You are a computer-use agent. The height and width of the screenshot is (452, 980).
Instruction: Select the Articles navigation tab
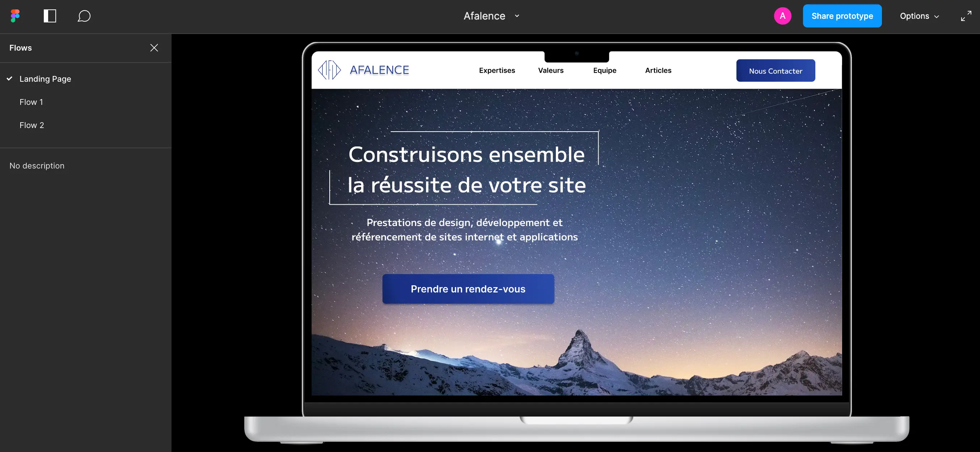(x=658, y=70)
